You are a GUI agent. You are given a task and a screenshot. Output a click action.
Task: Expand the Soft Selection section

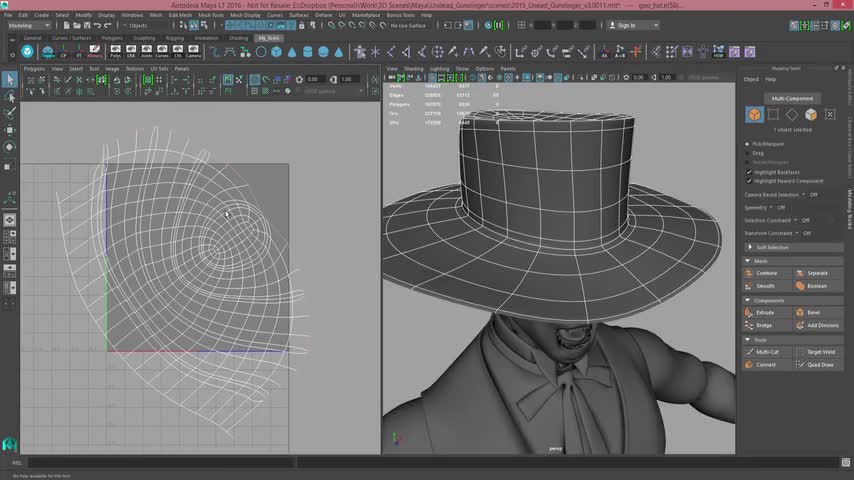(771, 247)
